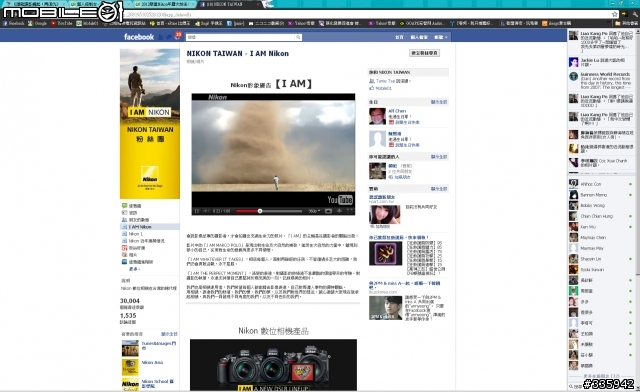Click the sponsored ad photo of the woman
The height and width of the screenshot is (392, 640).
coord(385,214)
